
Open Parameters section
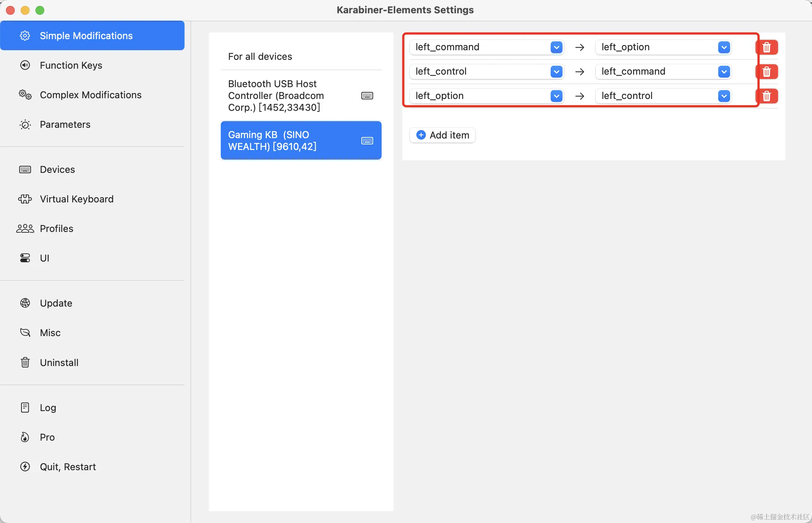(92, 124)
